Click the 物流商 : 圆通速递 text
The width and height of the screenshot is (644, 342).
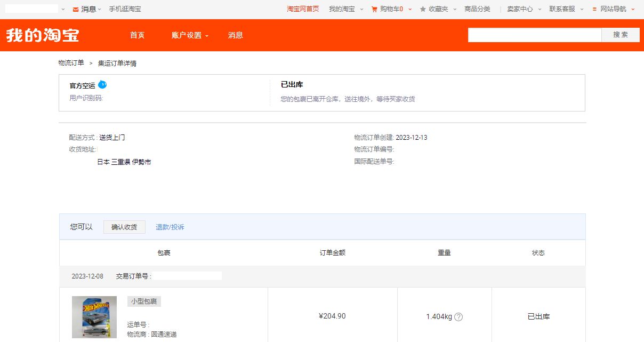pos(152,335)
